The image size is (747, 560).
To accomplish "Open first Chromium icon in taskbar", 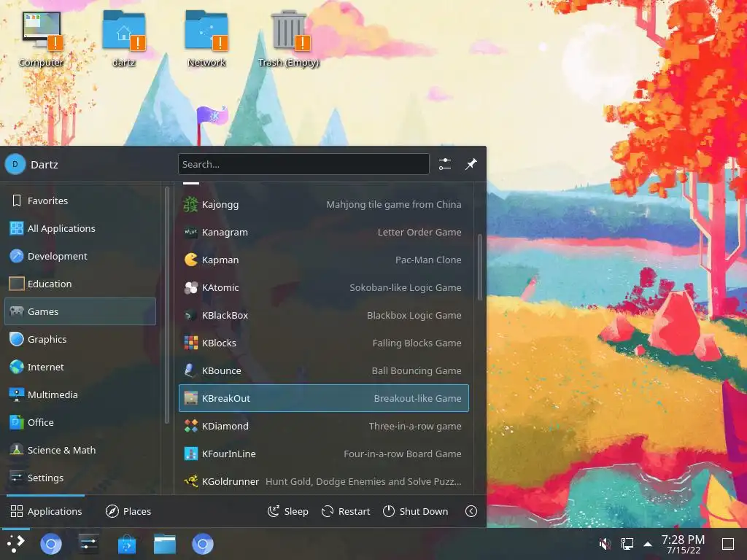I will click(51, 544).
